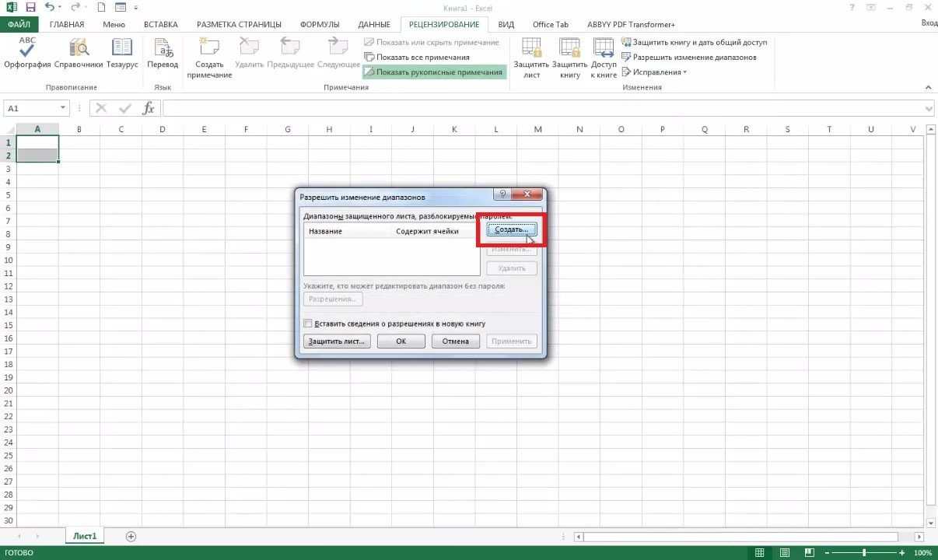Выбрать инструмент Тезаурус
This screenshot has height=560, width=938.
coord(124,54)
